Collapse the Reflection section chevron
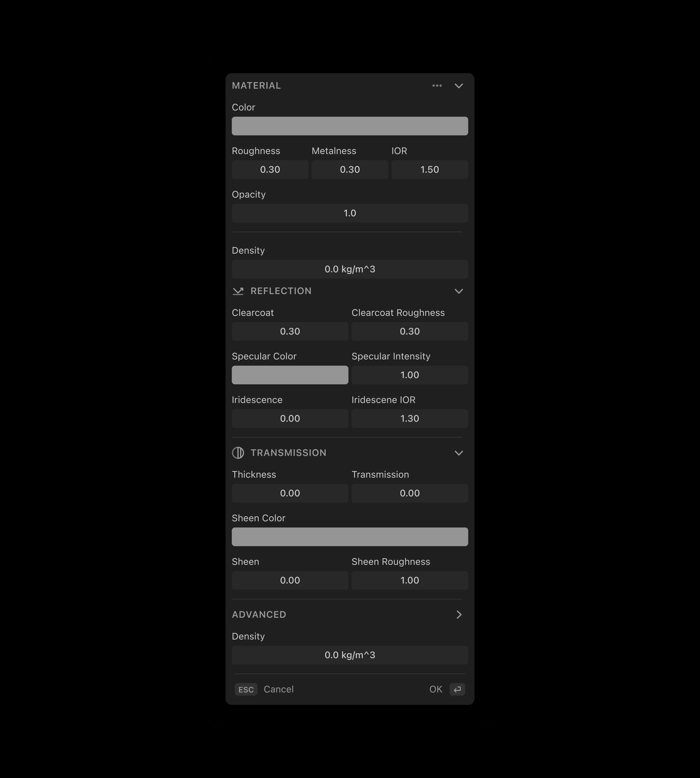Viewport: 700px width, 778px height. [459, 291]
